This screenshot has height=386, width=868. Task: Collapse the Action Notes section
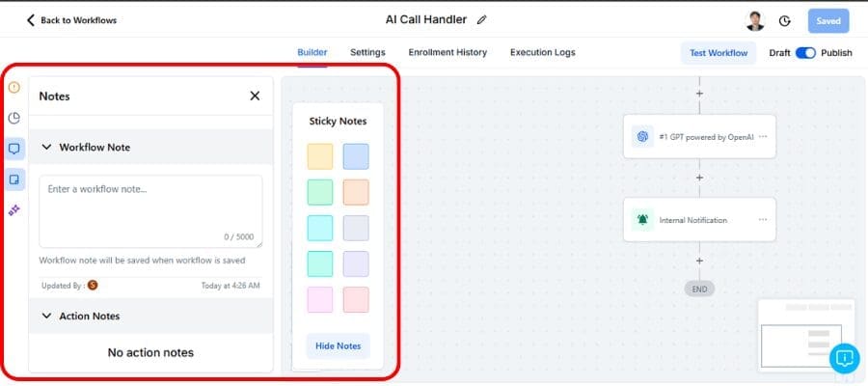(x=46, y=316)
